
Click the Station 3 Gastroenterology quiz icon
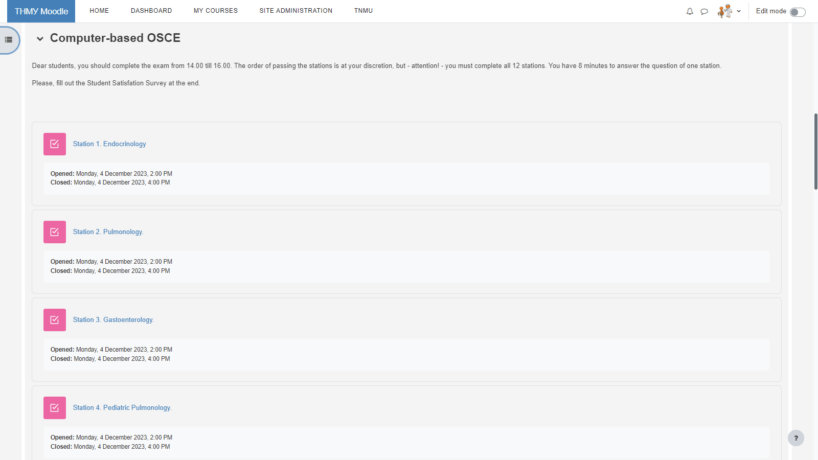point(54,320)
